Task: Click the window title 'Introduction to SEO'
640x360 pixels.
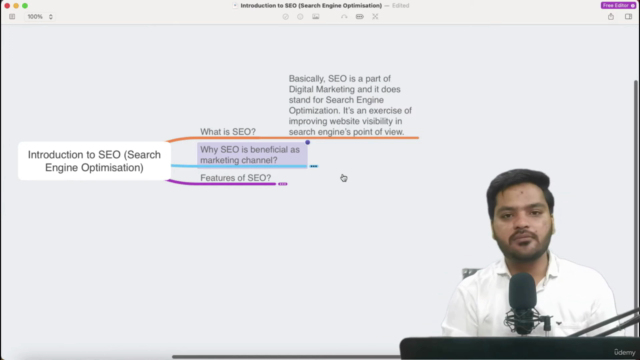Action: 311,5
